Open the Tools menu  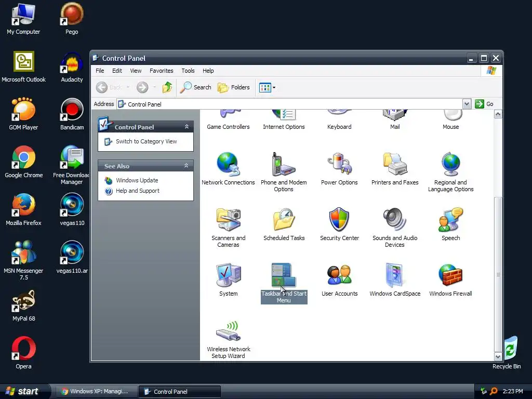(188, 71)
